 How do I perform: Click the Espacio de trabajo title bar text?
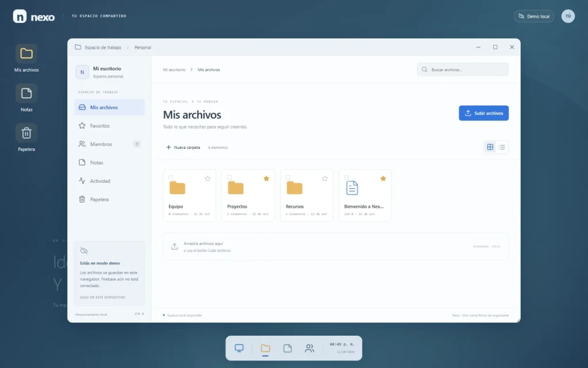point(103,48)
